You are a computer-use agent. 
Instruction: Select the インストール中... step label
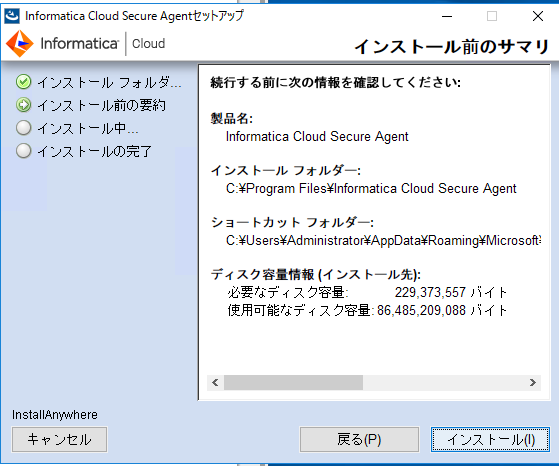88,128
